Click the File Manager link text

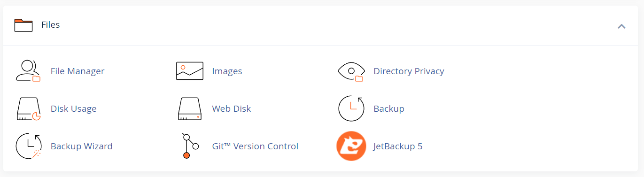tap(78, 71)
